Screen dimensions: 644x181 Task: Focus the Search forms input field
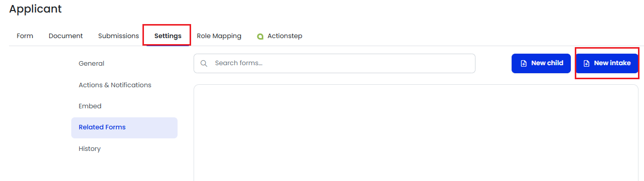(x=335, y=63)
